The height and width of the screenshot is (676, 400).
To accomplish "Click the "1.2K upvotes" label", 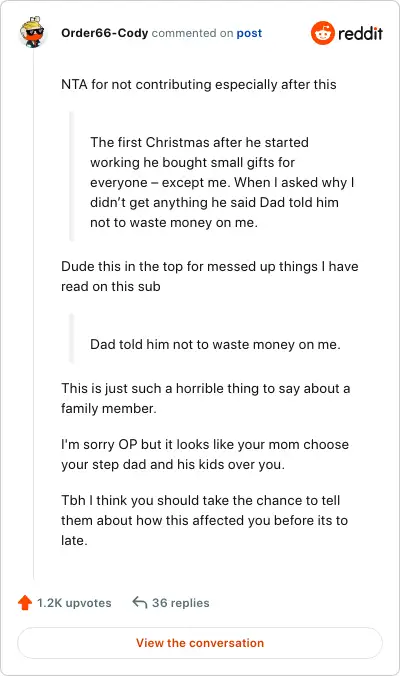I will (74, 603).
